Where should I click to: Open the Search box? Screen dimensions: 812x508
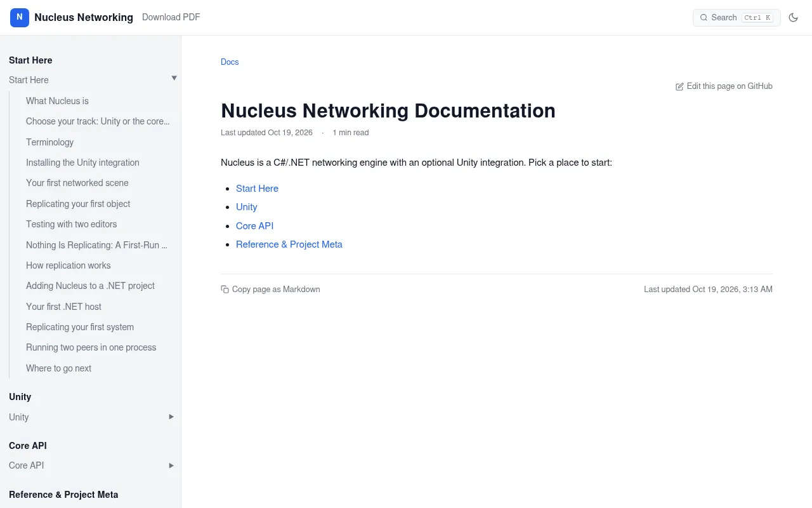(x=737, y=18)
